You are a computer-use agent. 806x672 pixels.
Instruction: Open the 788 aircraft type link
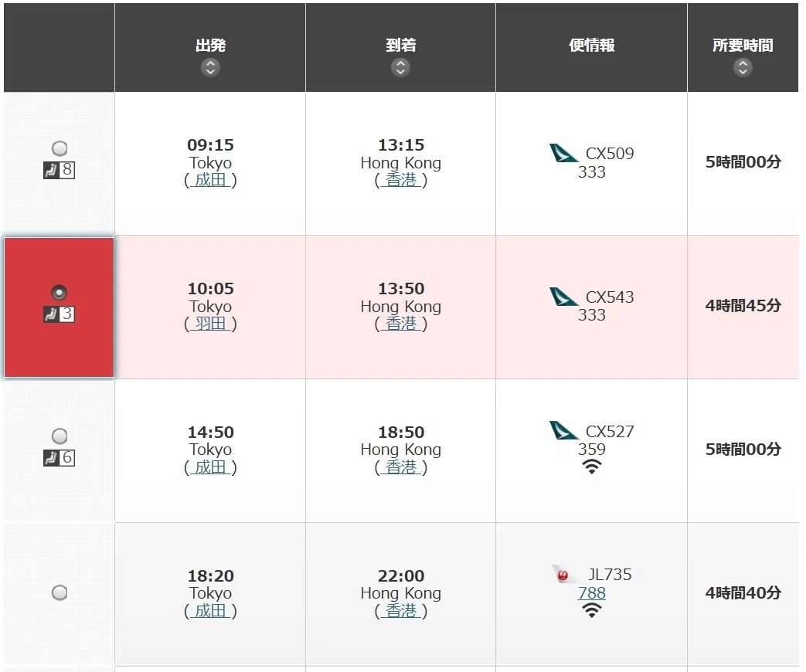[x=592, y=593]
